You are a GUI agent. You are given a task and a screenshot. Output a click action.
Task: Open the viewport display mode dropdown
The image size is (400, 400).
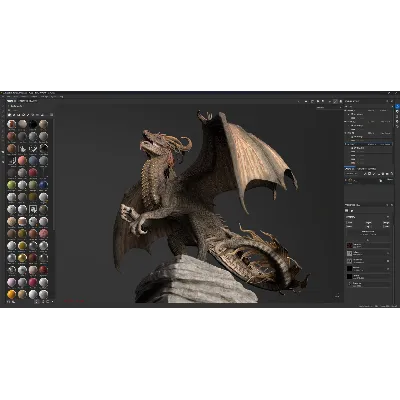click(x=329, y=107)
